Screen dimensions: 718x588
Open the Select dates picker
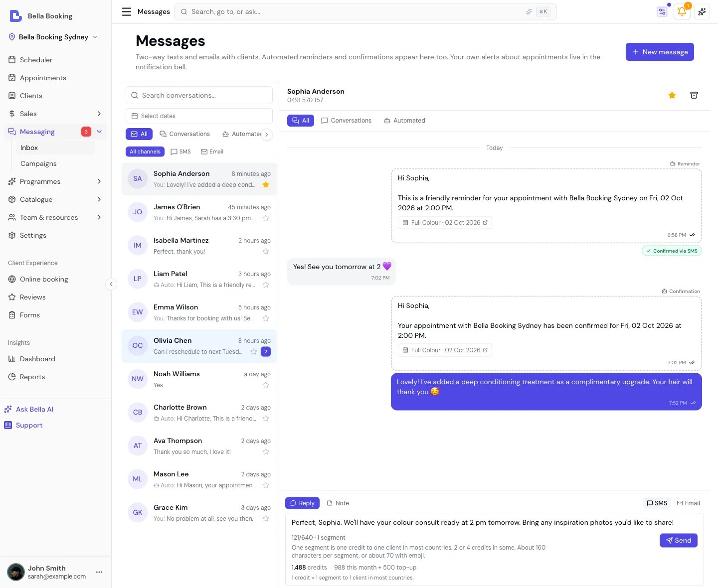pos(199,116)
